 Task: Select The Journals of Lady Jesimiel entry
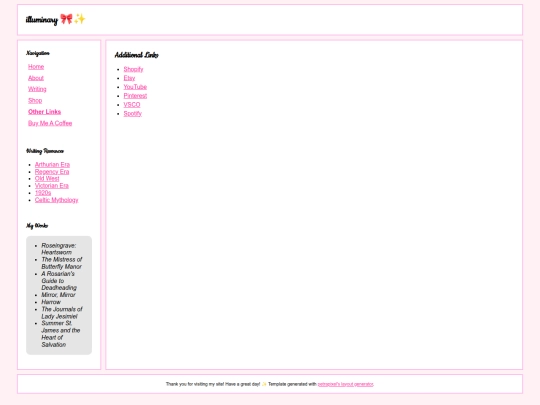coord(62,312)
